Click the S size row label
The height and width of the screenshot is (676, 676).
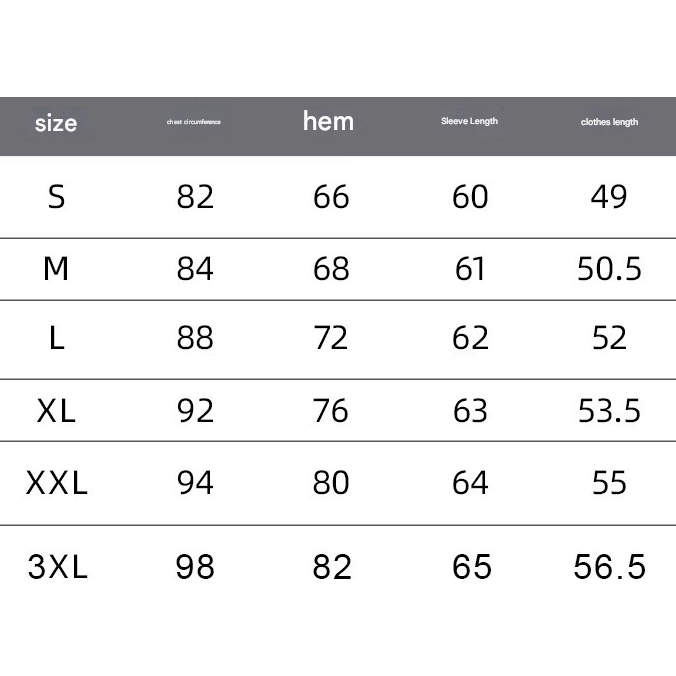(x=57, y=197)
